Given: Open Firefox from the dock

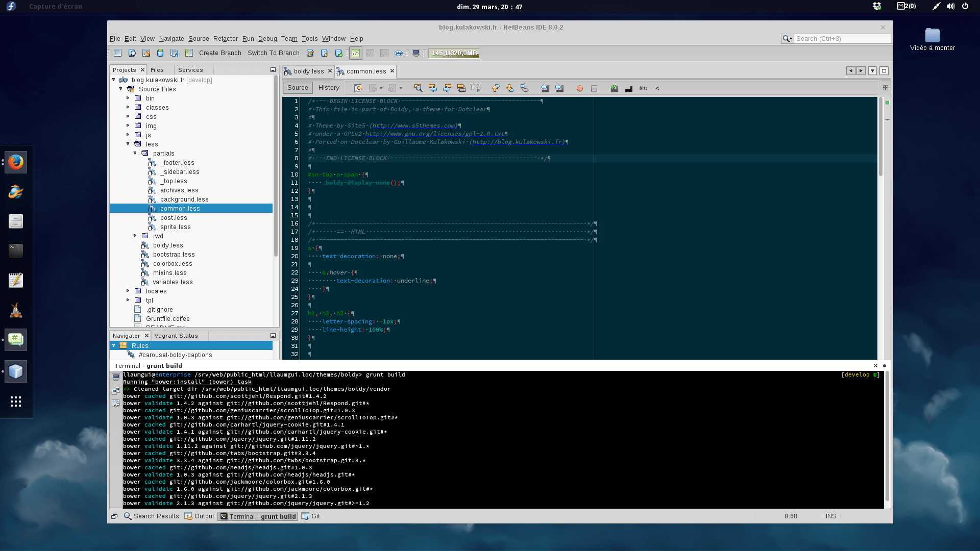Looking at the screenshot, I should pyautogui.click(x=16, y=162).
